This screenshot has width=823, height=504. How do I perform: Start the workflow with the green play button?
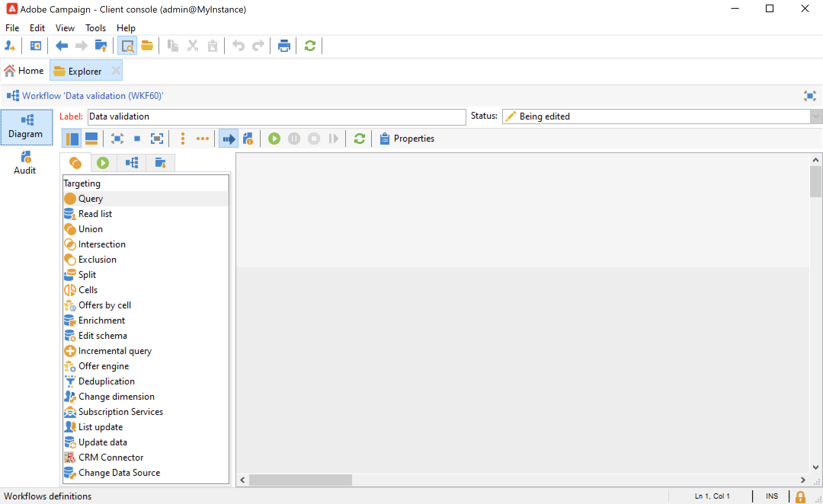click(x=274, y=139)
